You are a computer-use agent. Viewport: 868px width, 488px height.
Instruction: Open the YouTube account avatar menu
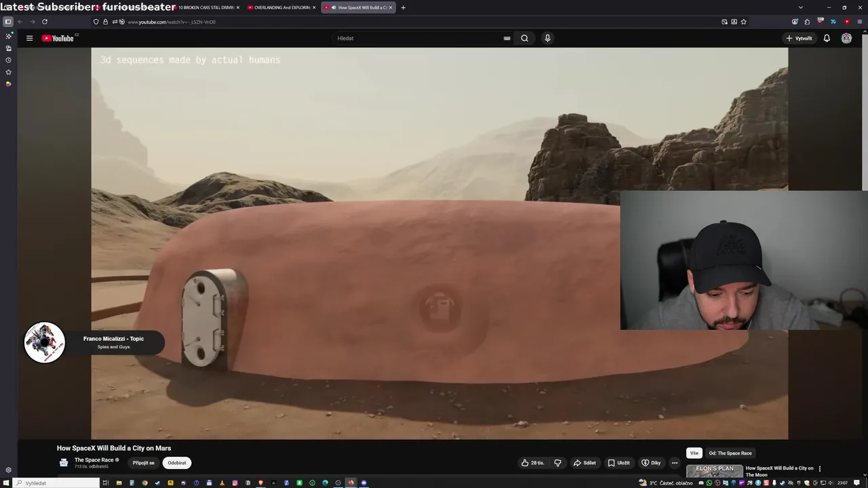(x=846, y=38)
